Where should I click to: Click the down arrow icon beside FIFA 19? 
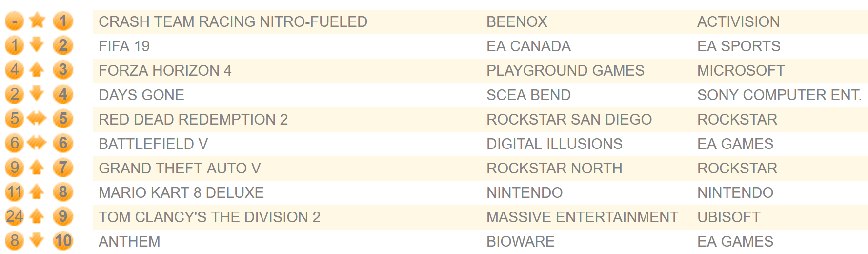click(37, 44)
